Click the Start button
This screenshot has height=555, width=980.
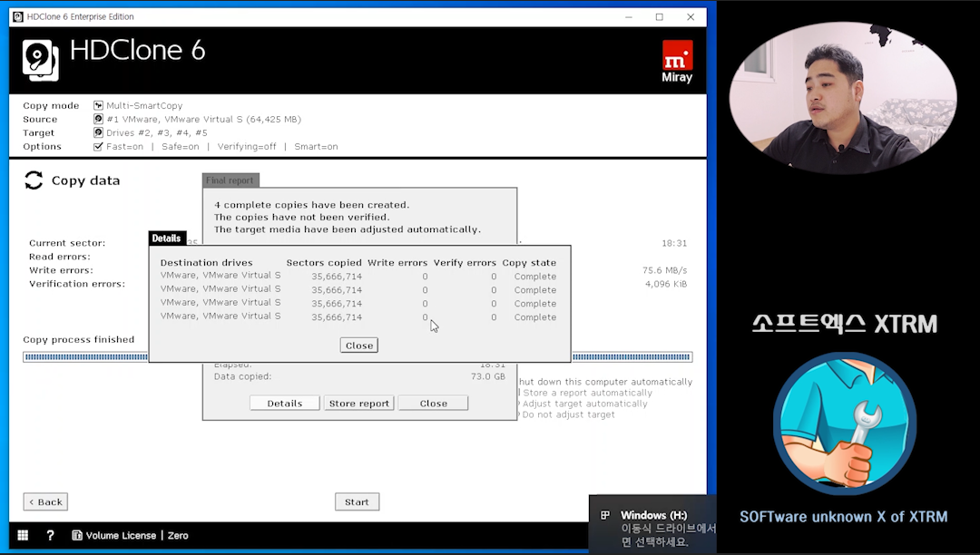point(357,501)
